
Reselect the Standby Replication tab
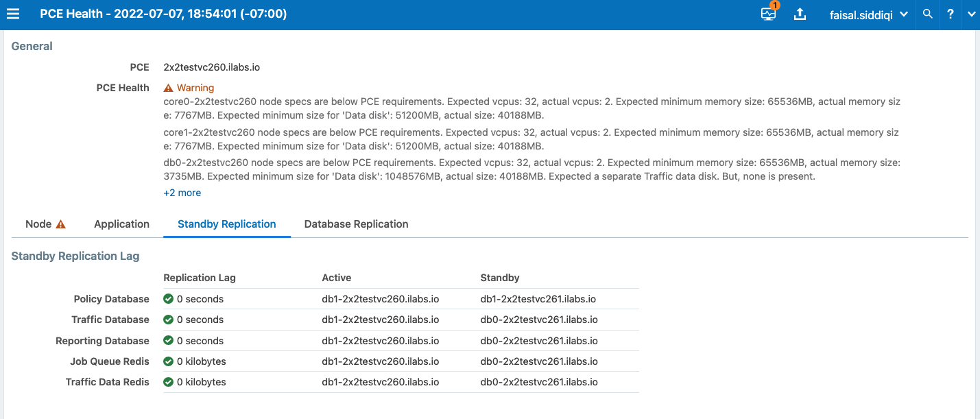point(227,224)
